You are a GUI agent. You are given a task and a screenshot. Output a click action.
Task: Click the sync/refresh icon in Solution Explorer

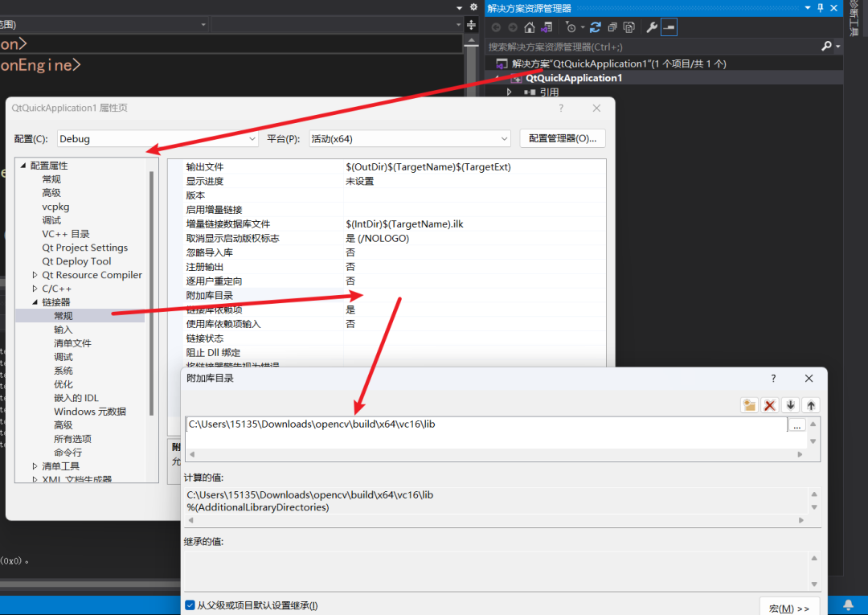click(x=596, y=27)
